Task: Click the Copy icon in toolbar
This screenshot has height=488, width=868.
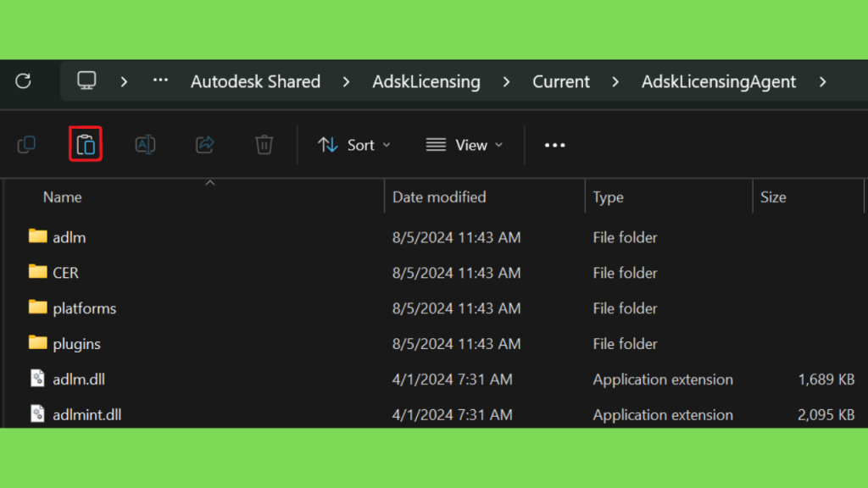Action: (x=26, y=145)
